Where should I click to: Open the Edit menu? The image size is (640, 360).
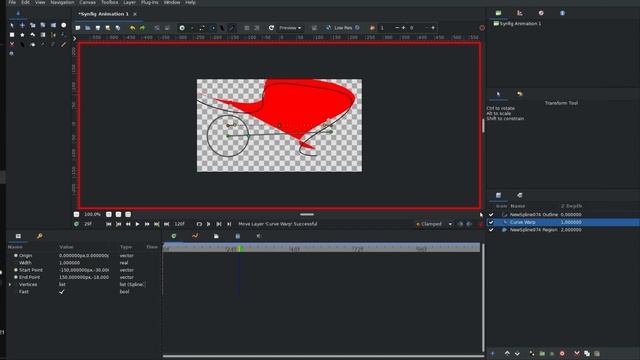[25, 2]
